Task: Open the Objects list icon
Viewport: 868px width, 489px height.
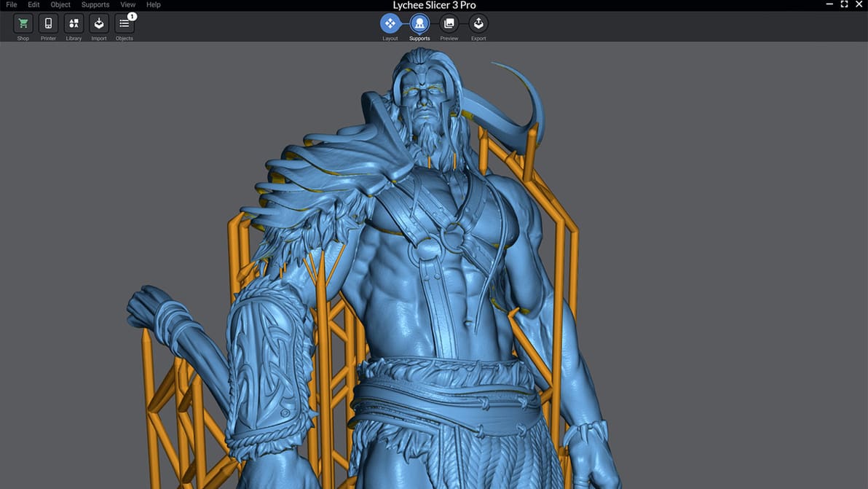Action: coord(125,24)
